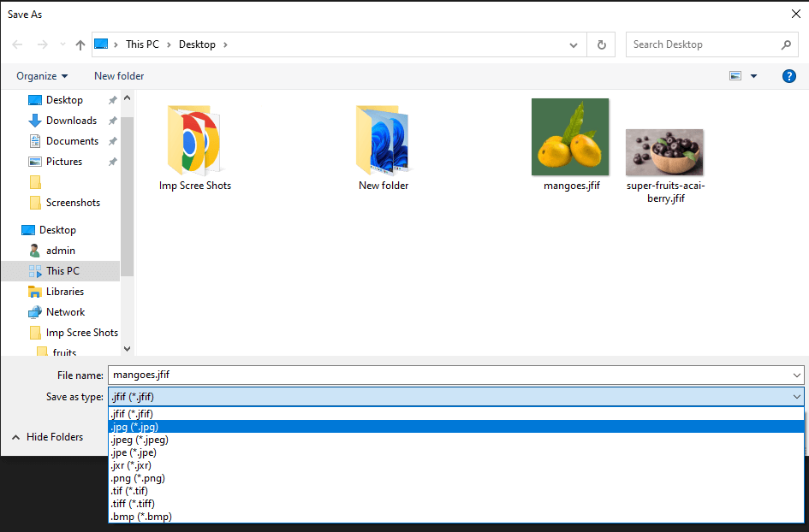
Task: Click Hide Folders toggle
Action: click(47, 437)
